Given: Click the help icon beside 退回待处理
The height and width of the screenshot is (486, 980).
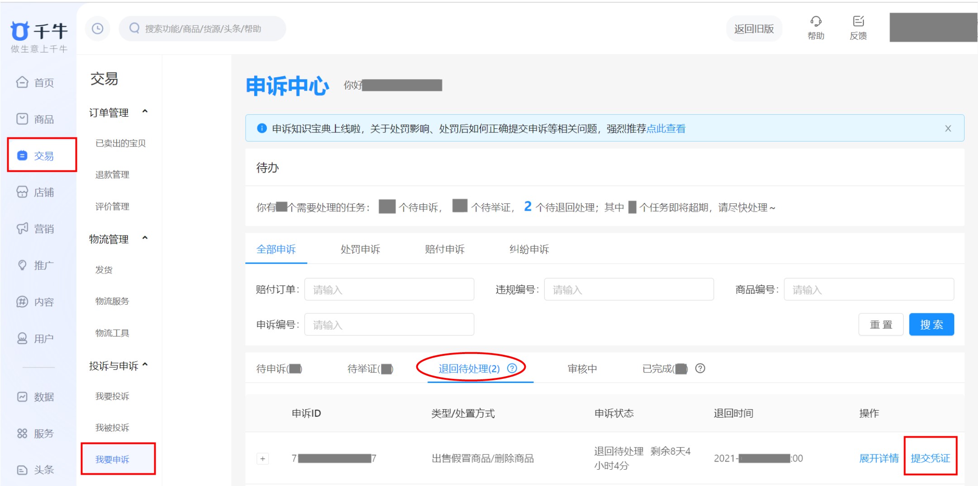Looking at the screenshot, I should coord(512,368).
